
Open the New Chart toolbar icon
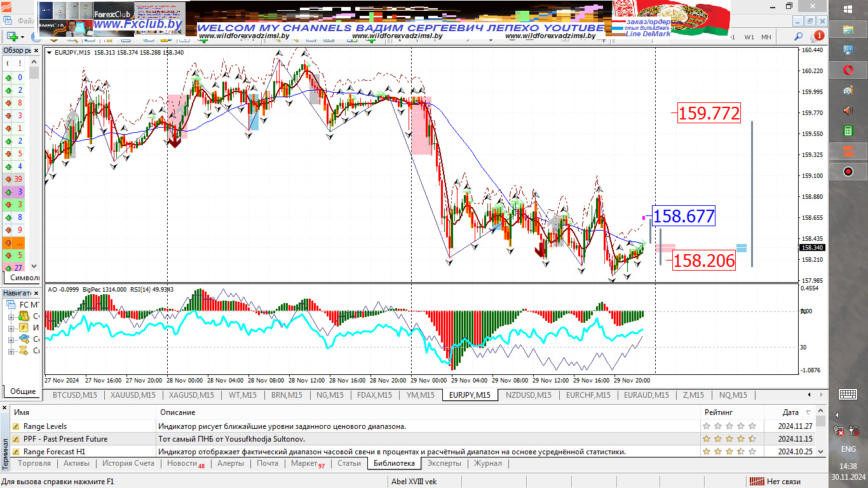coord(11,37)
